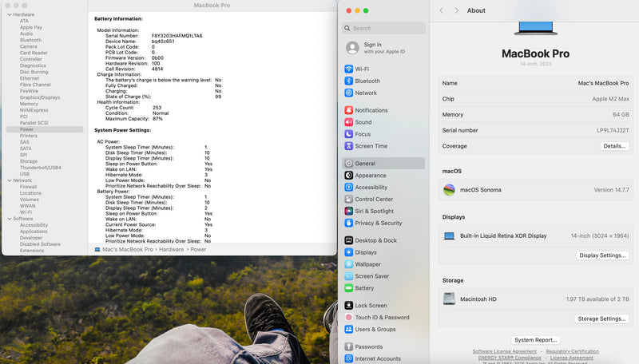Select USB in the Hardware list
The width and height of the screenshot is (639, 364).
click(25, 174)
